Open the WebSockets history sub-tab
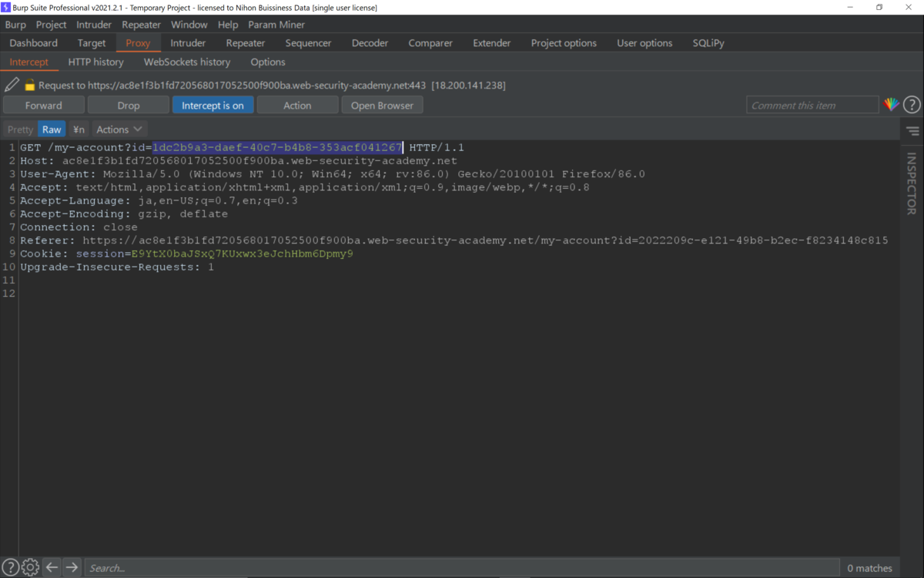The height and width of the screenshot is (578, 924). coord(187,62)
